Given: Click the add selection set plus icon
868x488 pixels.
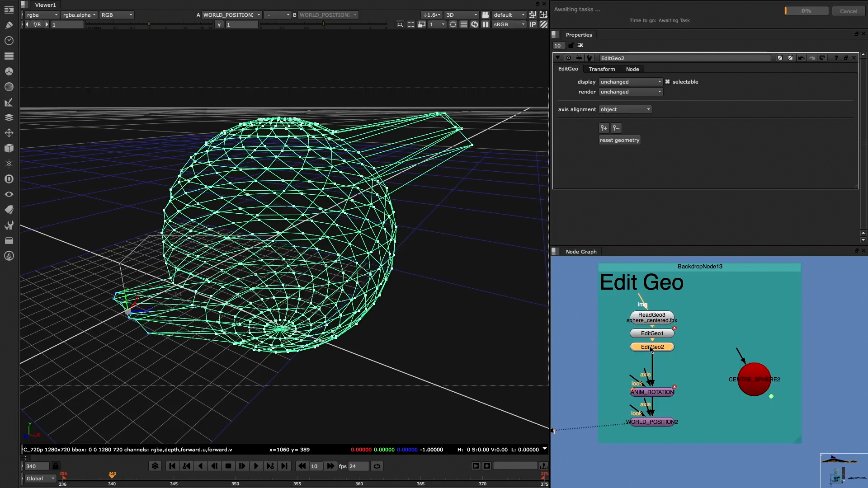Looking at the screenshot, I should (x=604, y=128).
